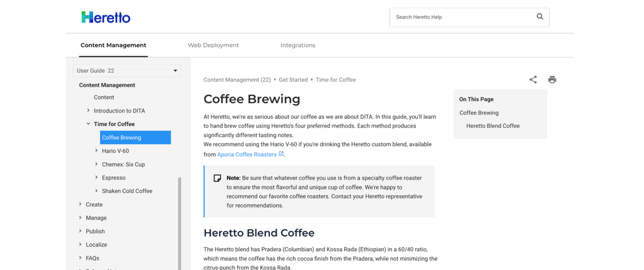Click the note icon in callout box

click(x=217, y=178)
